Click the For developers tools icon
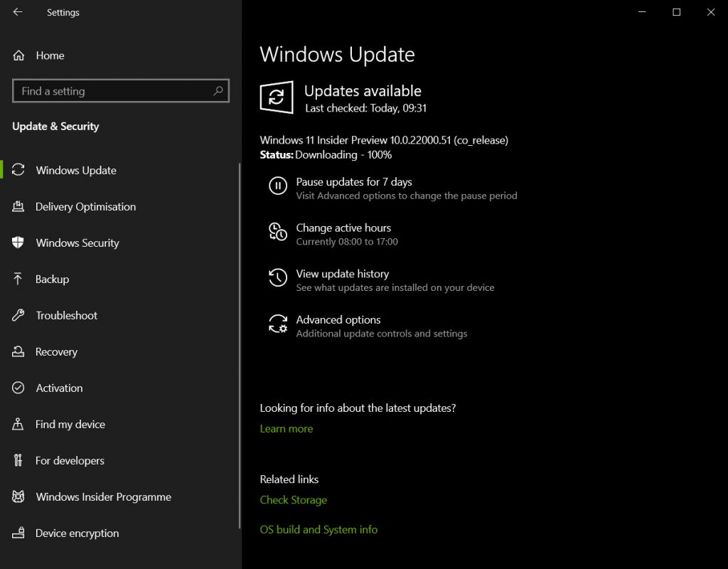The image size is (728, 569). [18, 460]
